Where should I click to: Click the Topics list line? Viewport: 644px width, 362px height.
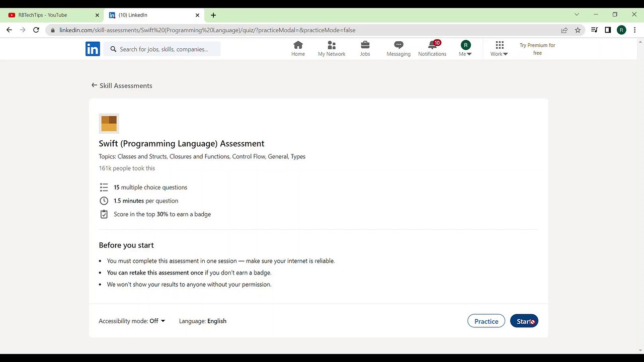pyautogui.click(x=202, y=156)
